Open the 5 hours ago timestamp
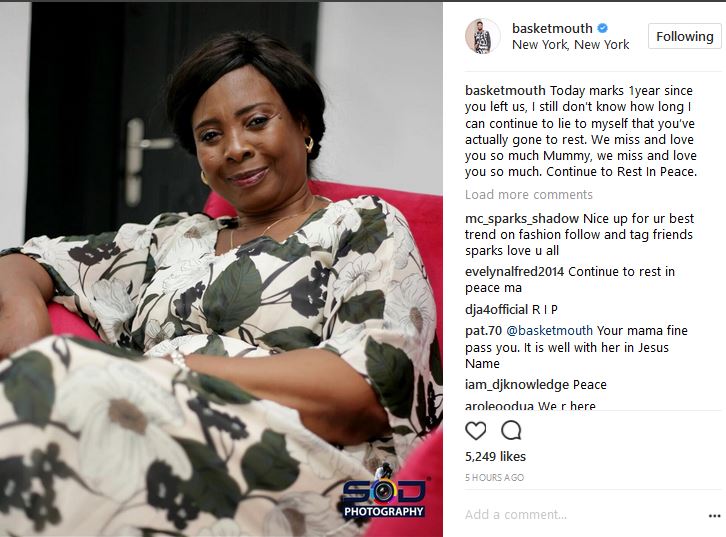726x537 pixels. click(x=494, y=478)
